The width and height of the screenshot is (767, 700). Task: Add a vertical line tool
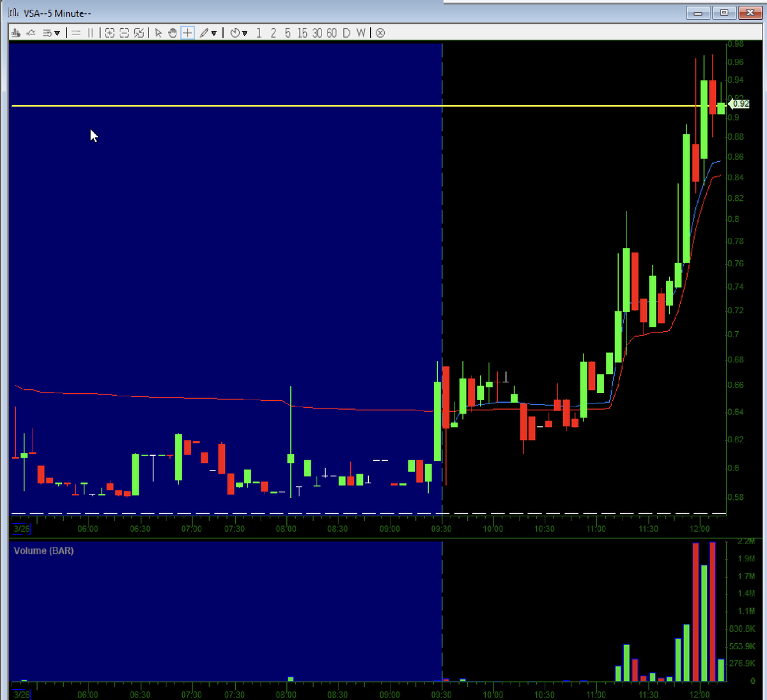(90, 33)
